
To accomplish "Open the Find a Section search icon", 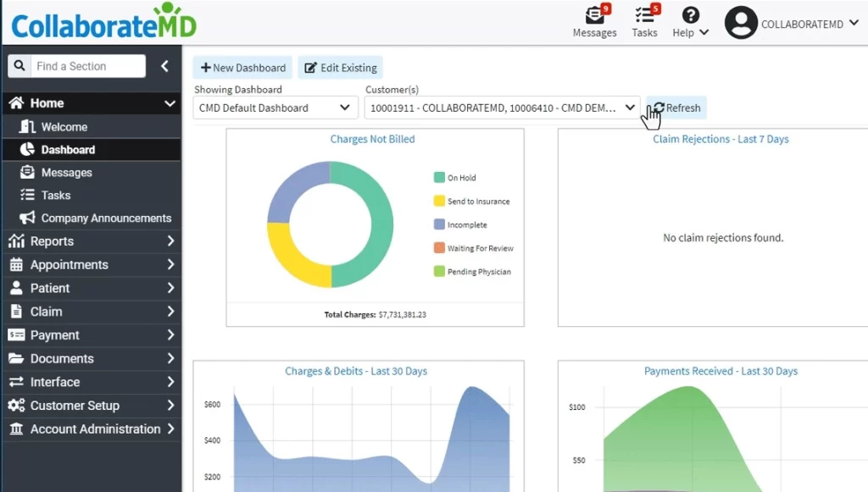I will pyautogui.click(x=20, y=65).
